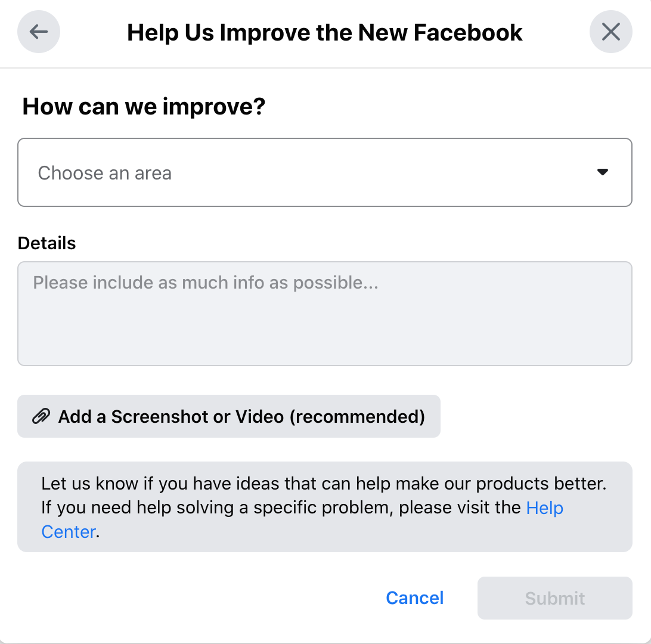Return to previous screen via back button
This screenshot has width=651, height=644.
click(38, 32)
